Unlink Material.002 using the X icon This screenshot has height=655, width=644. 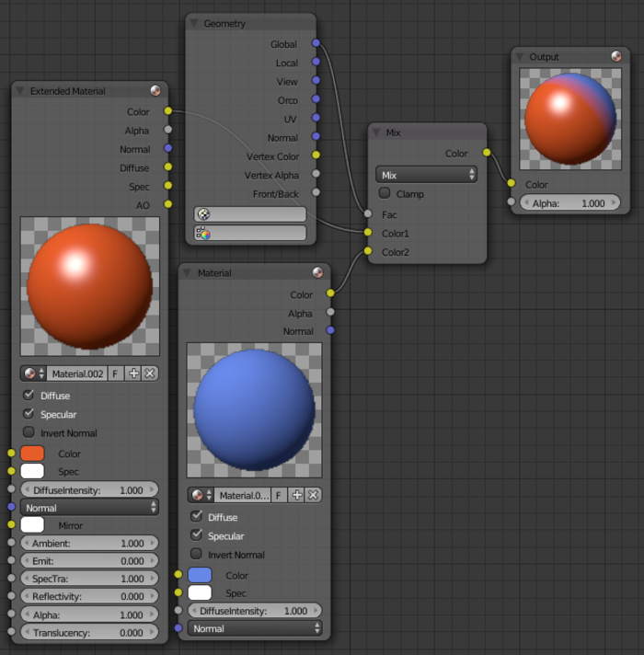coord(149,373)
